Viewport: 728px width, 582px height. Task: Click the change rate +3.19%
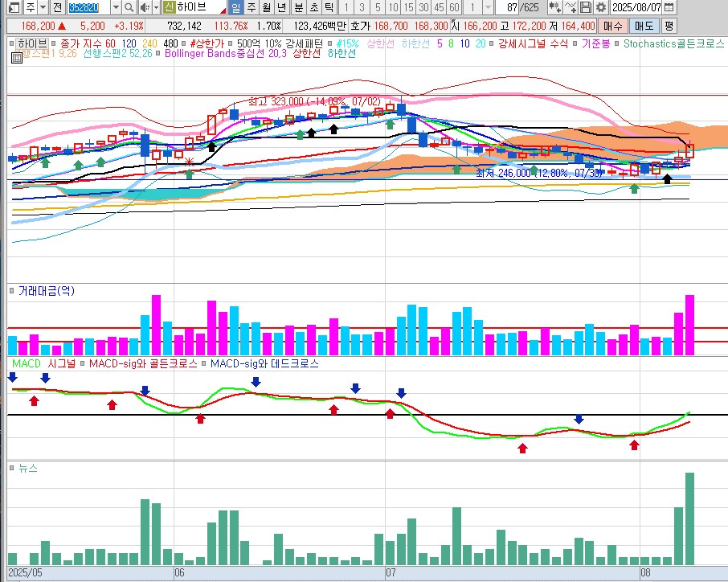pos(129,26)
